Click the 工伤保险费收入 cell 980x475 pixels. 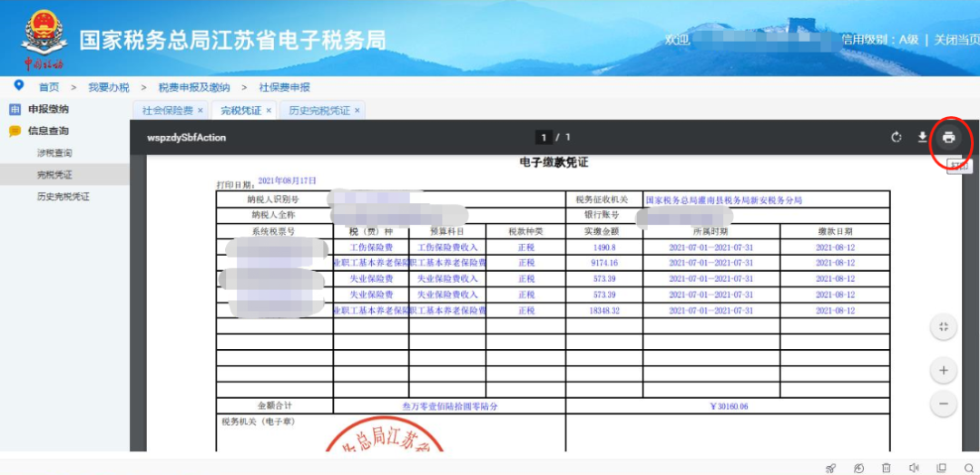pyautogui.click(x=447, y=247)
